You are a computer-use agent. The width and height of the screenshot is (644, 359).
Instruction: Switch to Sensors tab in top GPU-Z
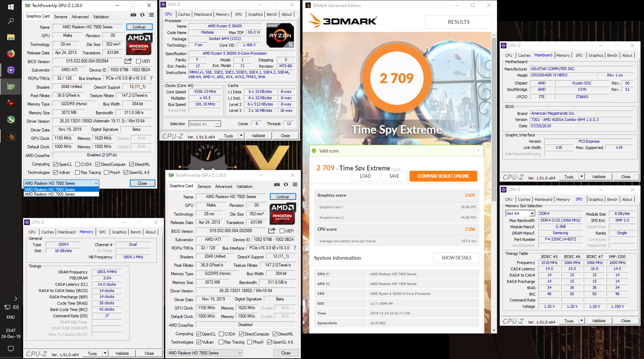60,16
